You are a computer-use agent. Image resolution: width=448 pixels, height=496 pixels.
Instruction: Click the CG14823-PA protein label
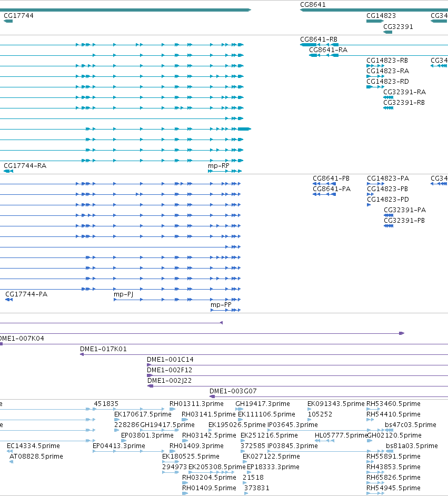pyautogui.click(x=388, y=178)
